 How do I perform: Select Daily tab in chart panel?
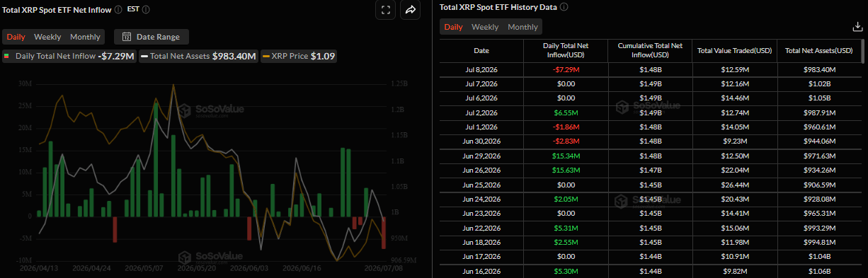click(16, 37)
